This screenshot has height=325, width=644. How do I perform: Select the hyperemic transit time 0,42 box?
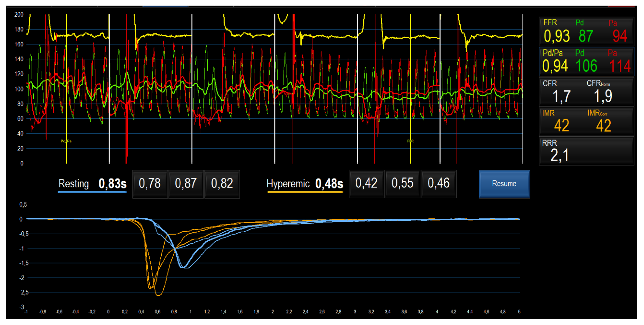pos(366,184)
